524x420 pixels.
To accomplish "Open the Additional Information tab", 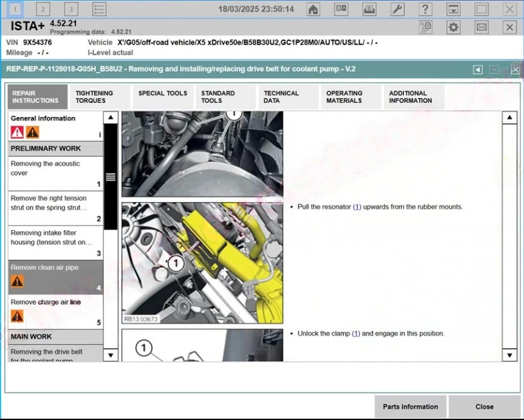I will [x=413, y=97].
